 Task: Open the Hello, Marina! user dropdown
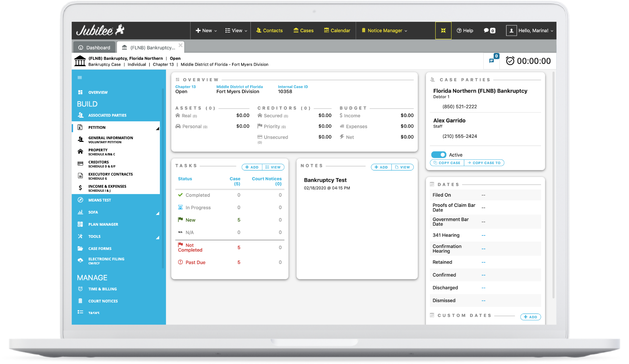coord(536,30)
